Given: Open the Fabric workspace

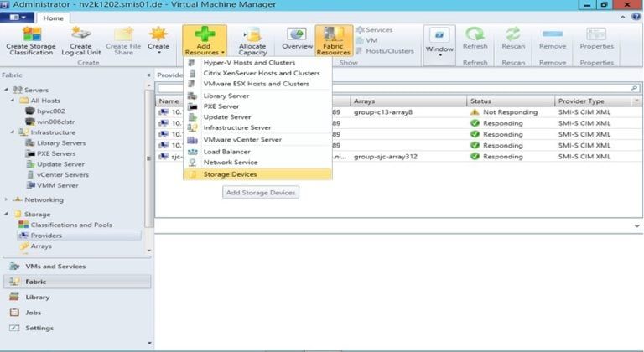Looking at the screenshot, I should [x=77, y=282].
